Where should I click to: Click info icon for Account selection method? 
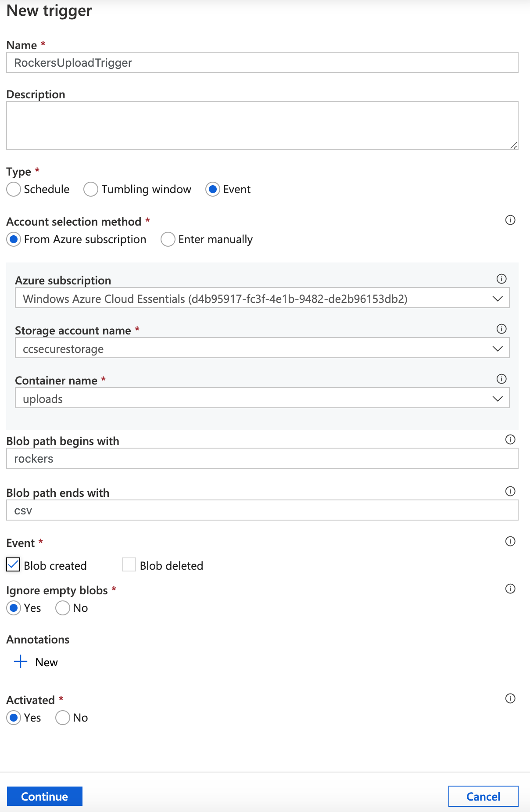coord(510,220)
